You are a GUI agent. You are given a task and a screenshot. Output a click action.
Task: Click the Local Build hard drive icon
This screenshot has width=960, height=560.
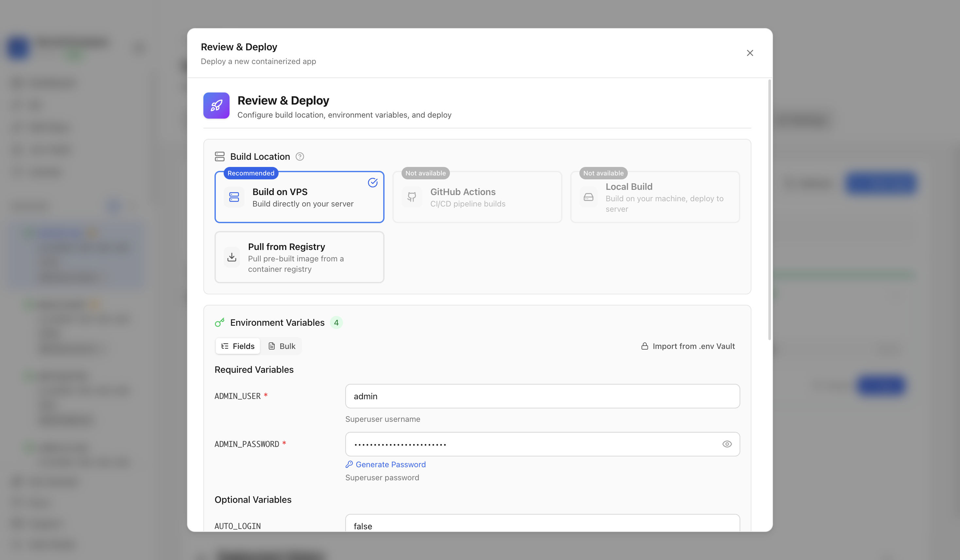tap(588, 197)
